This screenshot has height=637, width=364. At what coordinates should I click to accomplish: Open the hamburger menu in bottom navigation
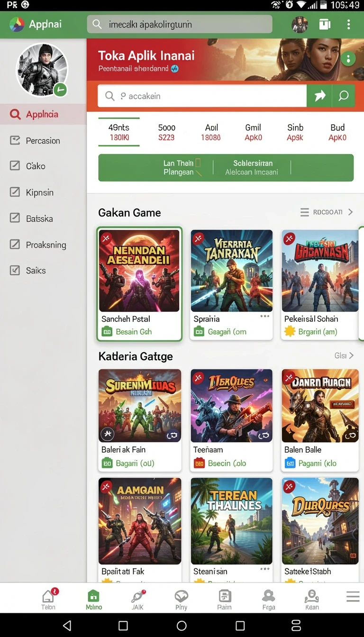[353, 596]
